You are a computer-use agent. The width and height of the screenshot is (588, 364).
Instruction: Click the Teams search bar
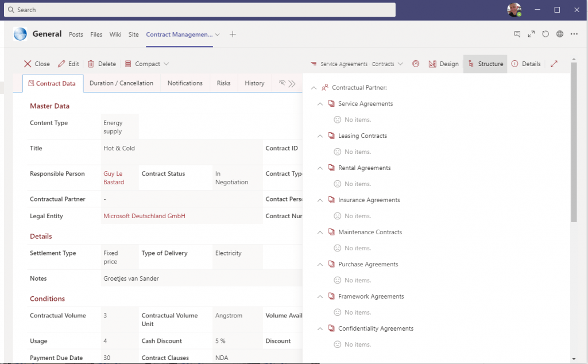(x=200, y=10)
